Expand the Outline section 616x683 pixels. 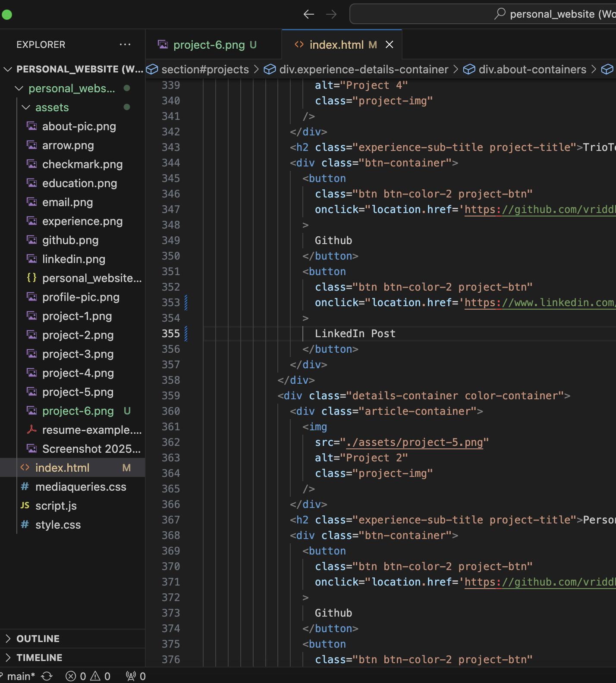click(x=38, y=639)
